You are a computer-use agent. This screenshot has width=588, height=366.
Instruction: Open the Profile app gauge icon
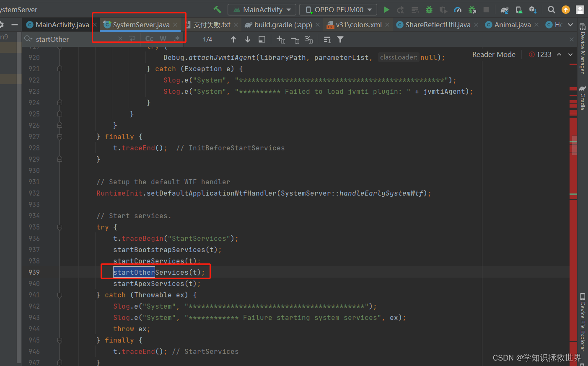(x=458, y=9)
